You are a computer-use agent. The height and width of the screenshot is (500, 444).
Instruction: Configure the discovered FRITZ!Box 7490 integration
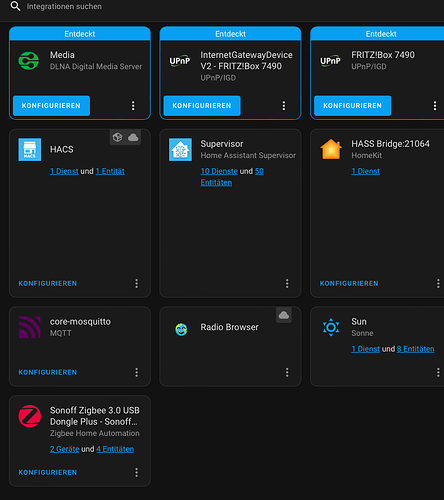(x=353, y=106)
